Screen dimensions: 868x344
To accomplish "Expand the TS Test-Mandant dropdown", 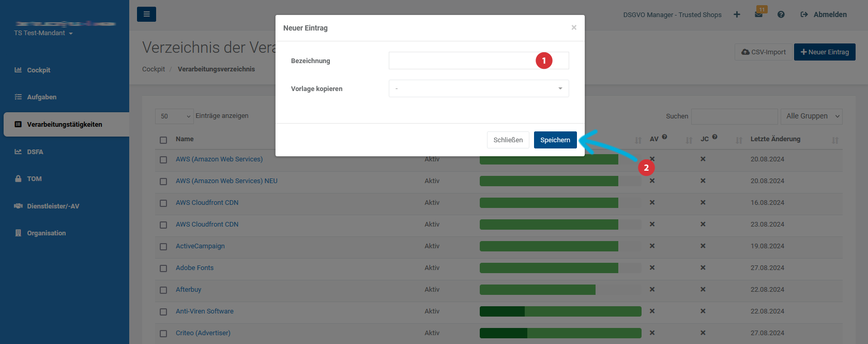I will tap(43, 33).
